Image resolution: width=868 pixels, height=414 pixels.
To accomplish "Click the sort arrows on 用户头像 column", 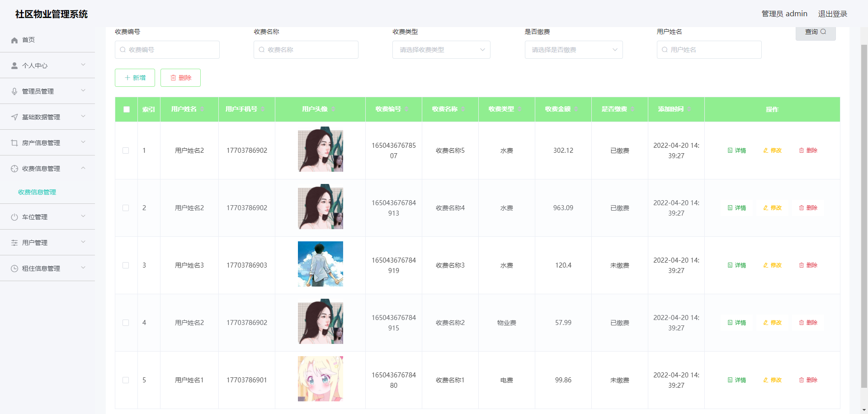I will click(333, 109).
